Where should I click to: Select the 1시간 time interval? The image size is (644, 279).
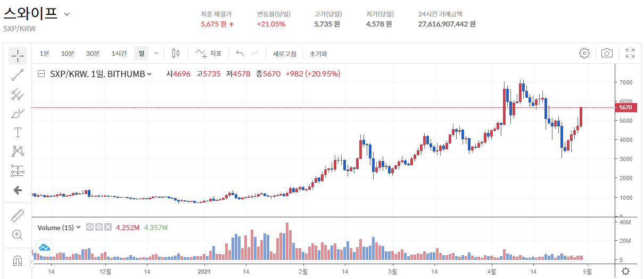coord(119,53)
